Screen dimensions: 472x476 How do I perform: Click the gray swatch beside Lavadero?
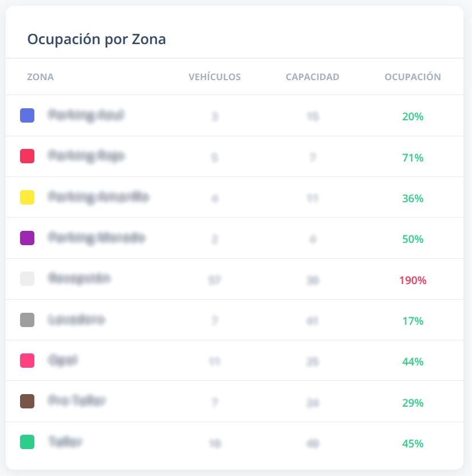(x=26, y=320)
